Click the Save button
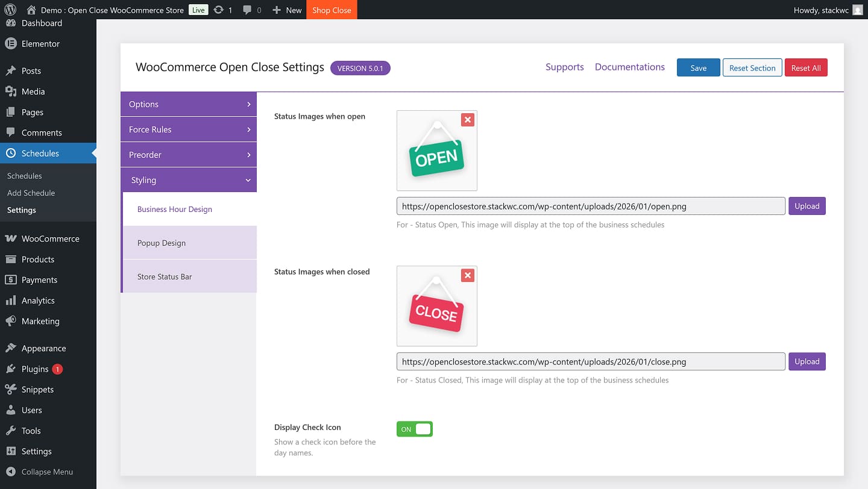The image size is (868, 489). 699,67
